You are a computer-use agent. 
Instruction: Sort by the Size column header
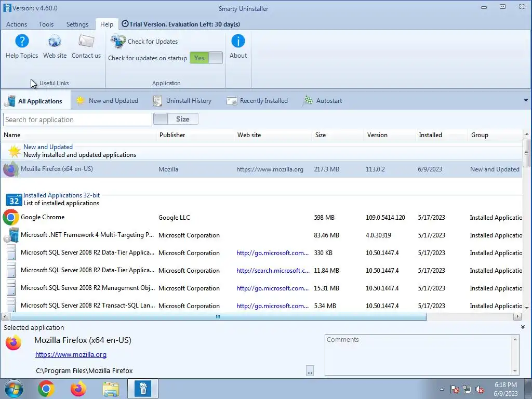click(x=338, y=135)
